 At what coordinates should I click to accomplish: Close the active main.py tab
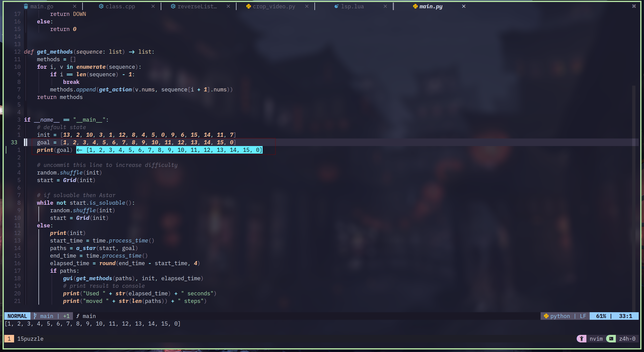464,6
